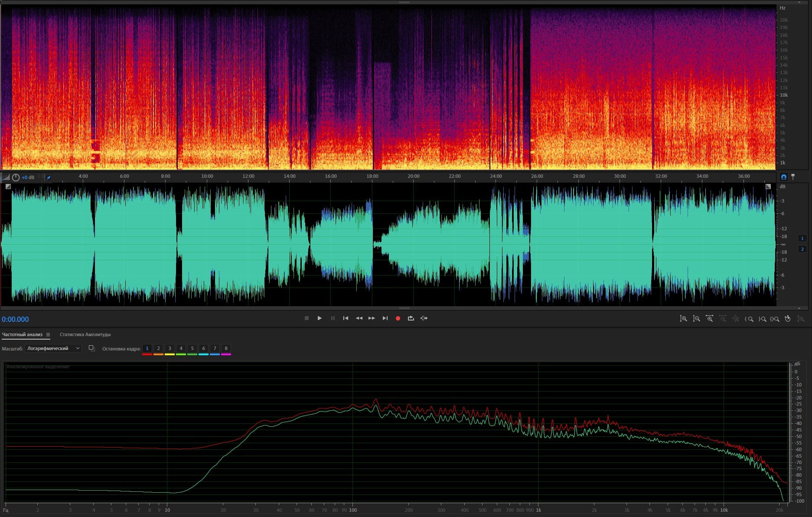
Task: Click the Rewind button
Action: pos(359,318)
